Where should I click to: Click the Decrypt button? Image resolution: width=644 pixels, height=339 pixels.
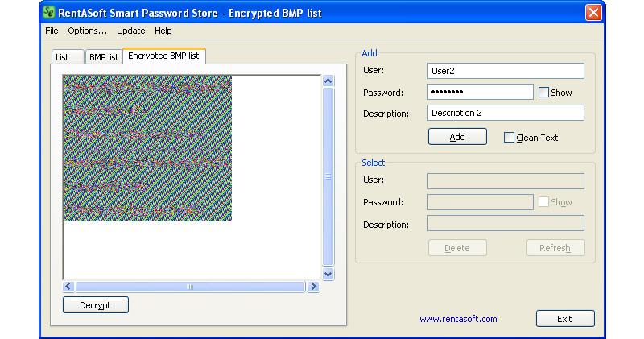pyautogui.click(x=95, y=305)
